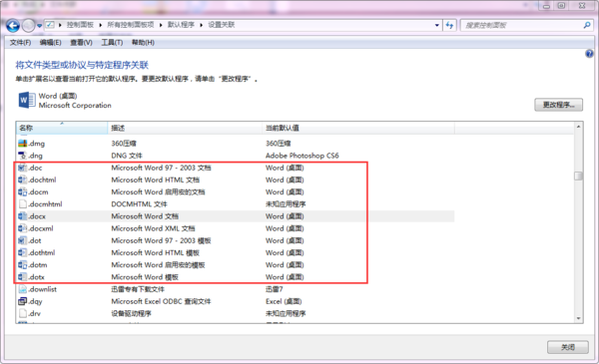Click Microsoft Word XML 文档 description
Screen dimensions: 599x364
pyautogui.click(x=153, y=228)
